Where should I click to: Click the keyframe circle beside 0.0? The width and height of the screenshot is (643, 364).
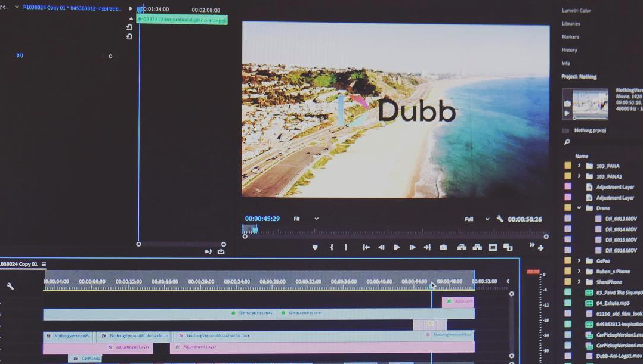pyautogui.click(x=110, y=56)
